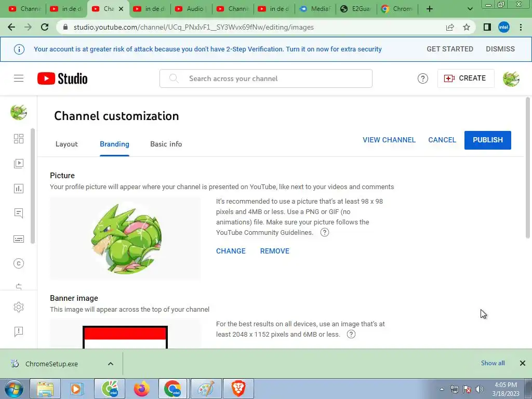Switch to the E2Guardian browser tab
Screen dimensions: 532x399
(x=356, y=9)
